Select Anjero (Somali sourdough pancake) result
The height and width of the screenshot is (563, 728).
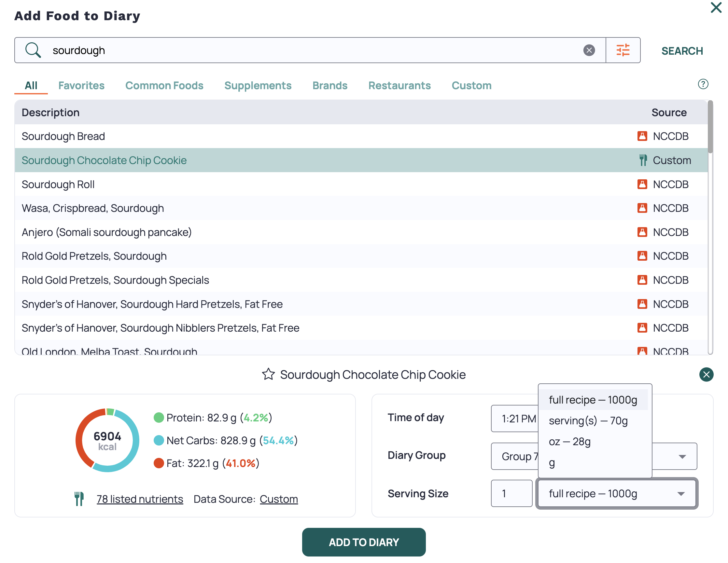tap(361, 232)
